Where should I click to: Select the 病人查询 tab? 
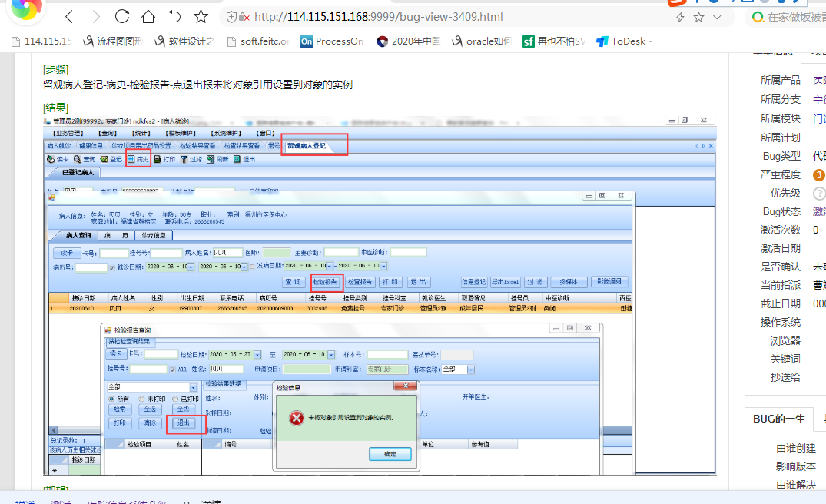pos(78,235)
